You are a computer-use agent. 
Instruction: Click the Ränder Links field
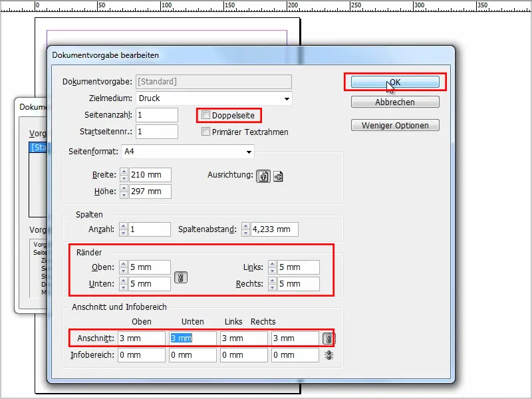[298, 267]
